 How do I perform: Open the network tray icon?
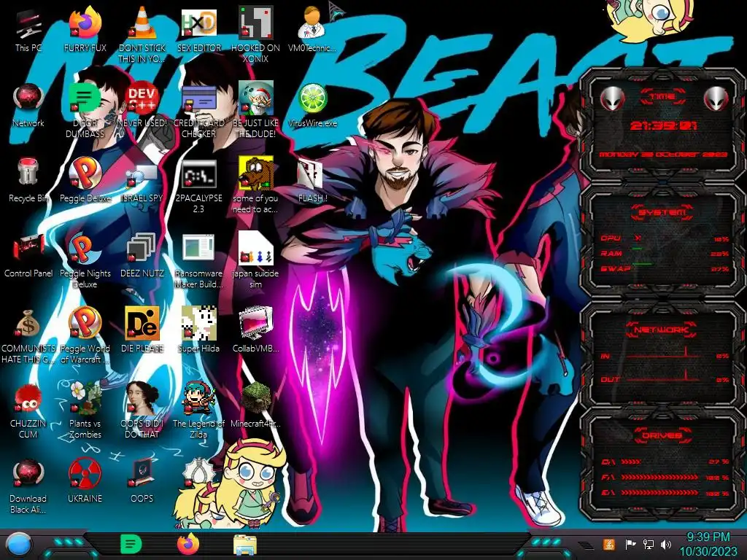(648, 544)
